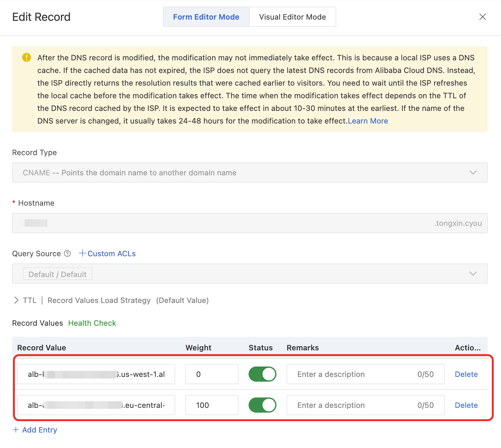This screenshot has width=501, height=448.
Task: Switch to Visual Editor Mode tab
Action: (x=292, y=17)
